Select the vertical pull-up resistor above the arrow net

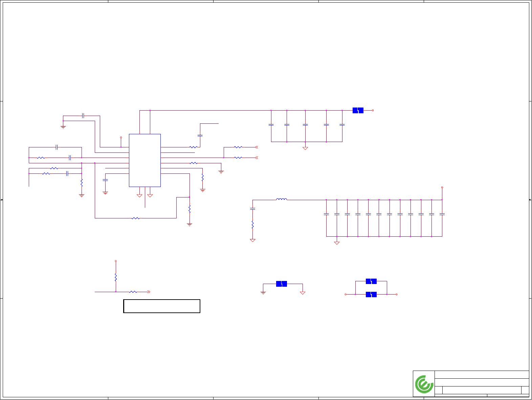click(x=116, y=277)
